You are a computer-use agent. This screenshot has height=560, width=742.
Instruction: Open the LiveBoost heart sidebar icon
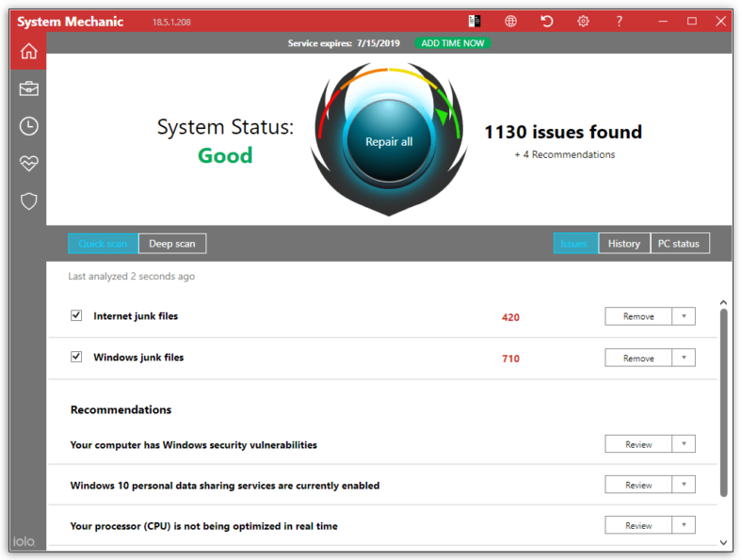28,164
